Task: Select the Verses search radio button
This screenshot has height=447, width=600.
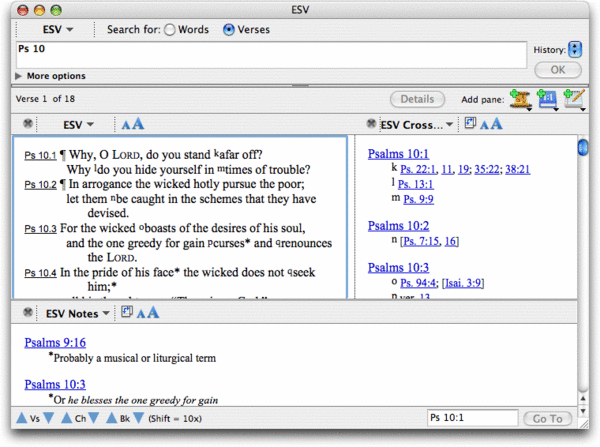Action: tap(229, 30)
